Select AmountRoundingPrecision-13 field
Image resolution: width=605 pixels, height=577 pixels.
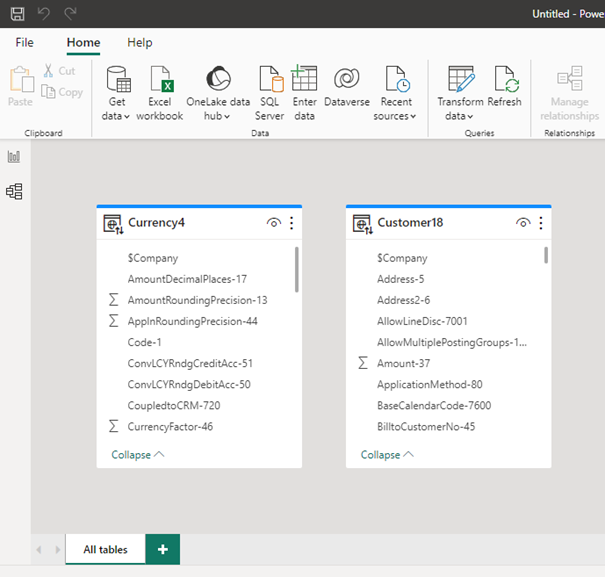click(199, 300)
